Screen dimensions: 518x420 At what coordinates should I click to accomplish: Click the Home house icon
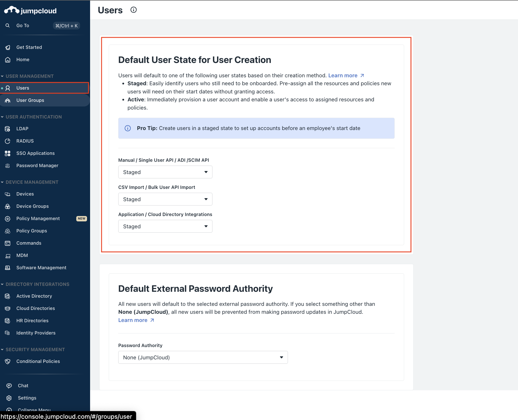click(8, 60)
